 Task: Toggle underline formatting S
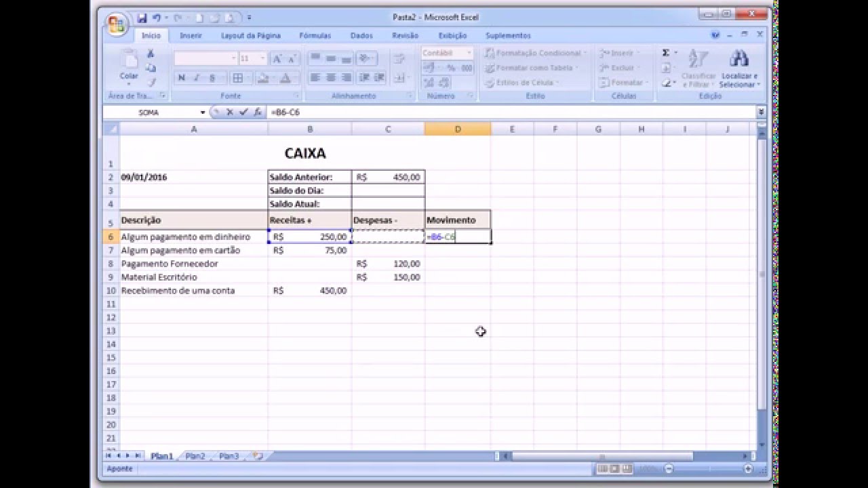click(212, 78)
